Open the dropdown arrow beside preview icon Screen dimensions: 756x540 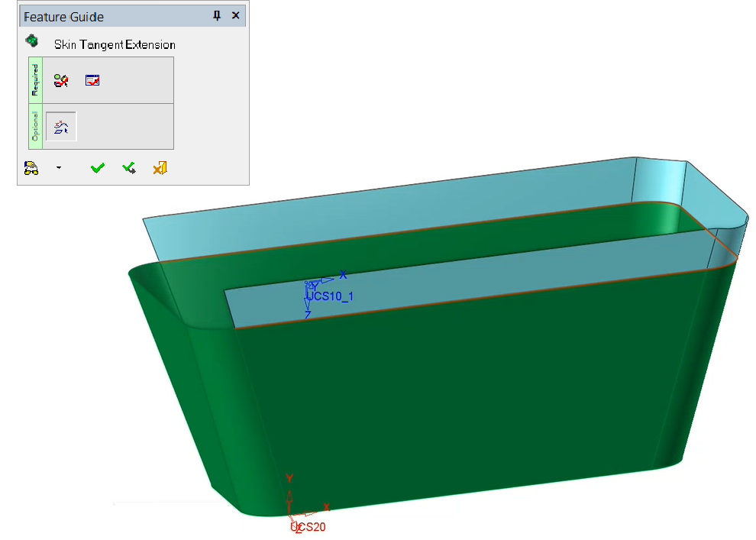pyautogui.click(x=59, y=168)
